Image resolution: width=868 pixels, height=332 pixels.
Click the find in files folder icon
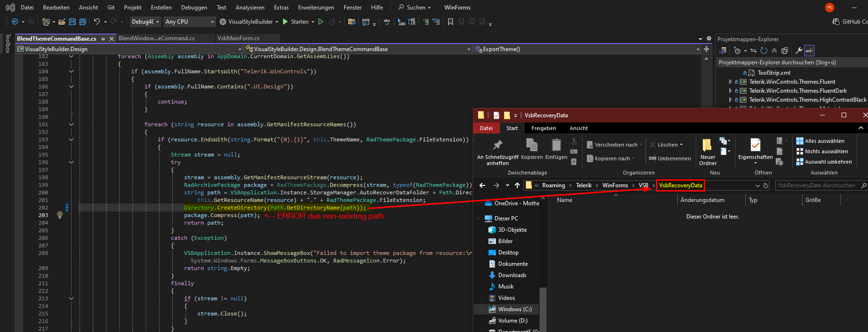coord(352,22)
